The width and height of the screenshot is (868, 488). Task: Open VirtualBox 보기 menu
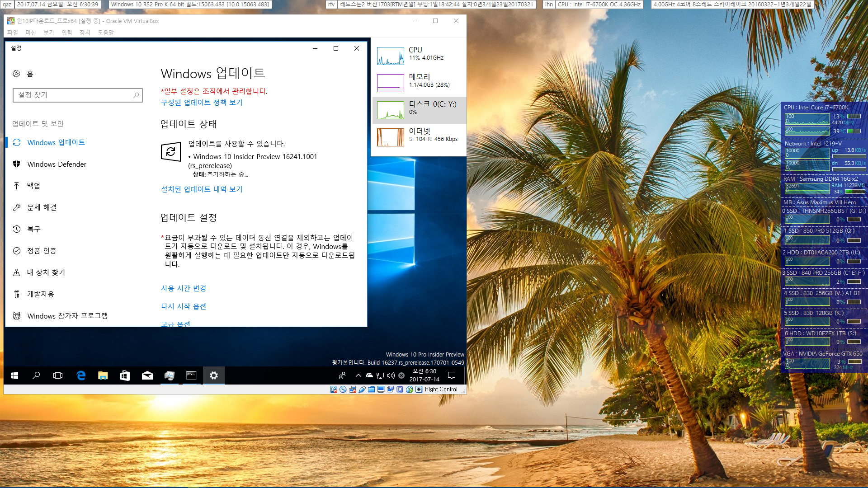coord(49,33)
